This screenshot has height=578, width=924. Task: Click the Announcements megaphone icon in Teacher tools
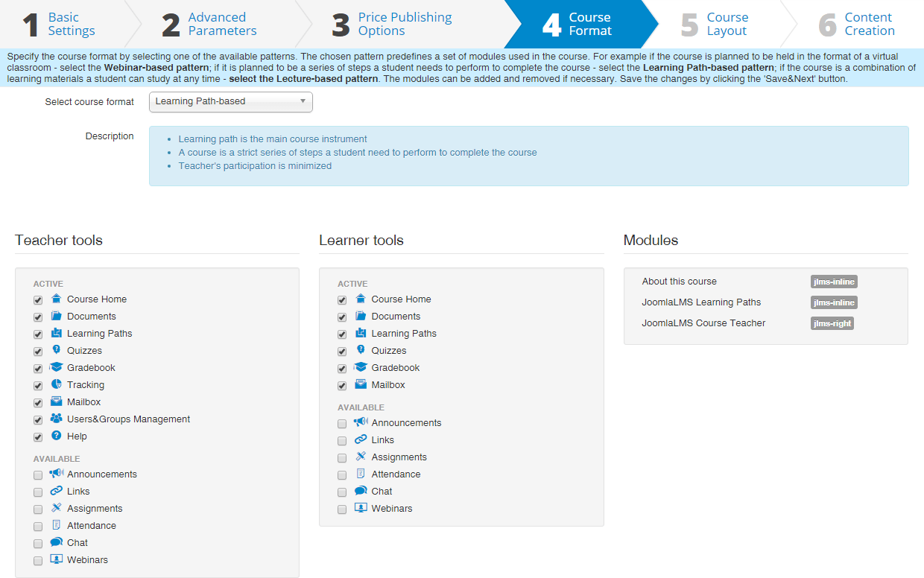[x=57, y=474]
